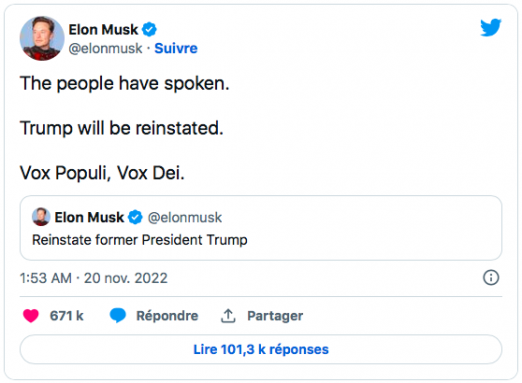This screenshot has width=522, height=383.
Task: Open the 1:53 AM · 20 nov. 2022 timestamp
Action: tap(93, 278)
